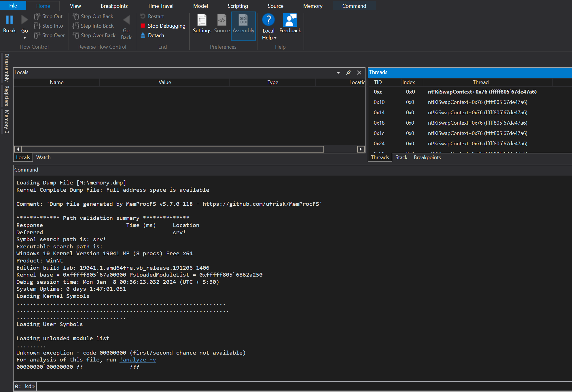Switch to the Stack tab

pyautogui.click(x=401, y=157)
